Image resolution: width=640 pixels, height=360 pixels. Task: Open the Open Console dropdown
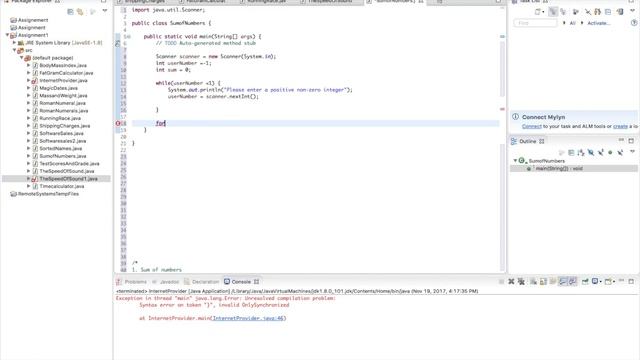(x=614, y=282)
